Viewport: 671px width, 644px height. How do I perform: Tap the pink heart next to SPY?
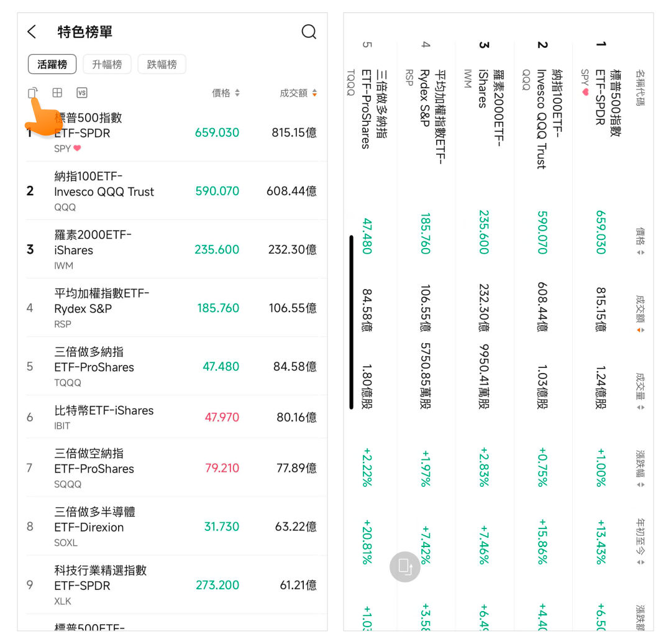point(77,149)
